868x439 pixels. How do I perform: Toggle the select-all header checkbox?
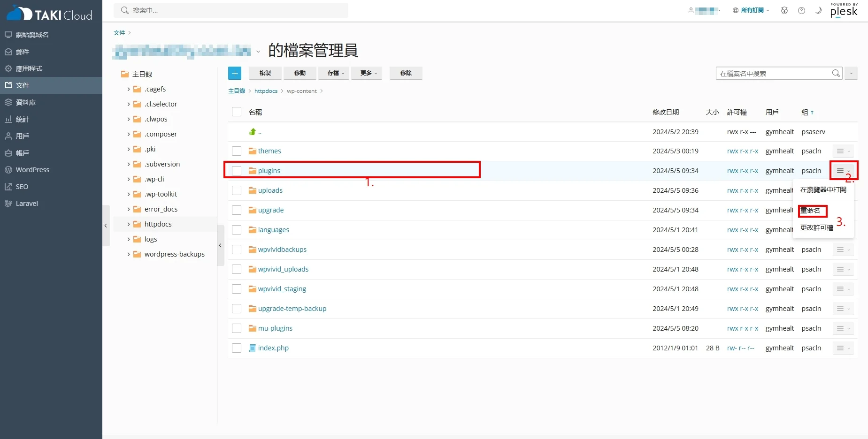pos(237,112)
